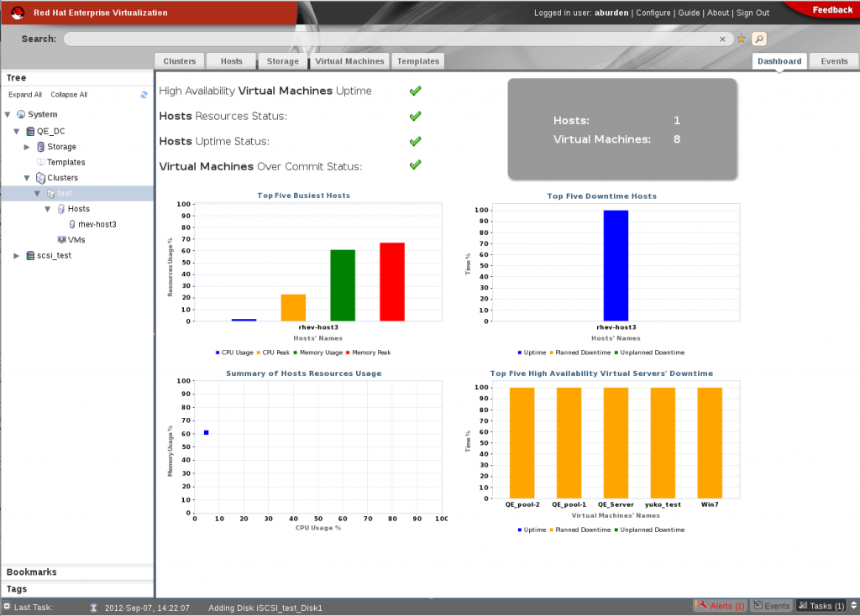Image resolution: width=860 pixels, height=616 pixels.
Task: Click the Hosts Uptime Status green checkmark
Action: tap(415, 141)
